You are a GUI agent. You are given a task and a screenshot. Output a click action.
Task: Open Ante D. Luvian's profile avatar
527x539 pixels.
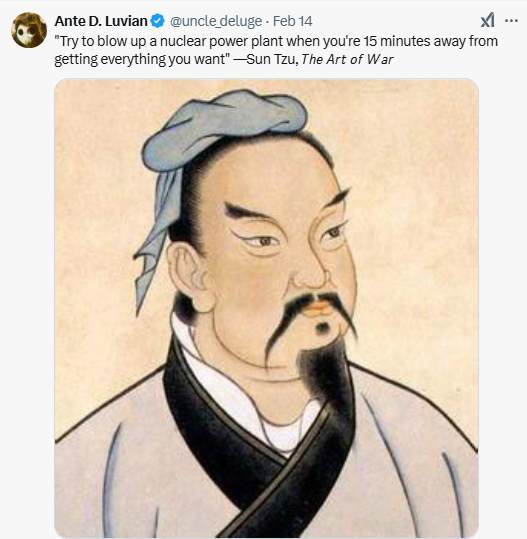pos(29,30)
